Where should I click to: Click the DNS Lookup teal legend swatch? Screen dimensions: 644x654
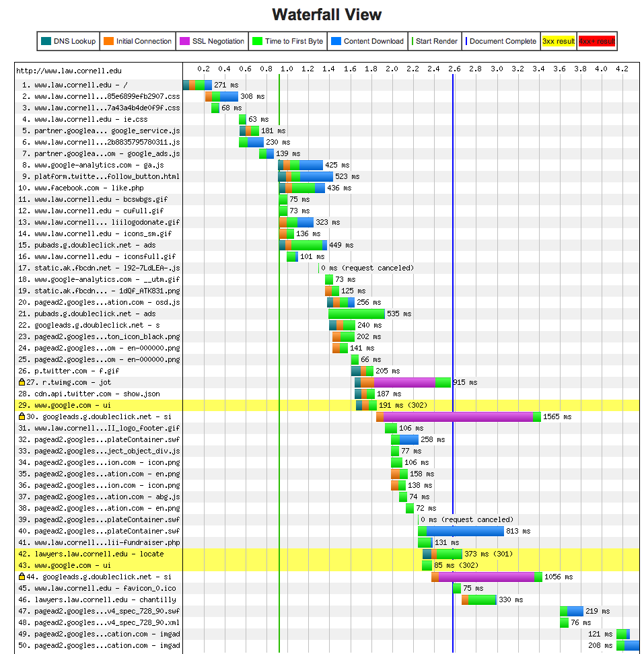(x=46, y=41)
